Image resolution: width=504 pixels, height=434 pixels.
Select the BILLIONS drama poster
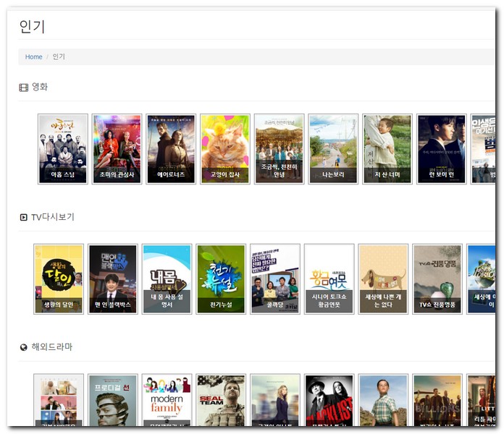[437, 400]
